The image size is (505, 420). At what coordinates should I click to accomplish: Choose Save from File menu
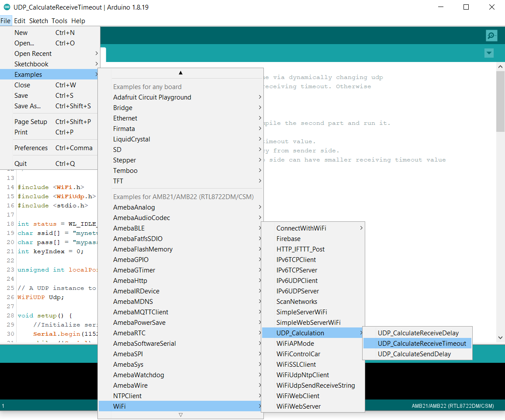pos(50,96)
